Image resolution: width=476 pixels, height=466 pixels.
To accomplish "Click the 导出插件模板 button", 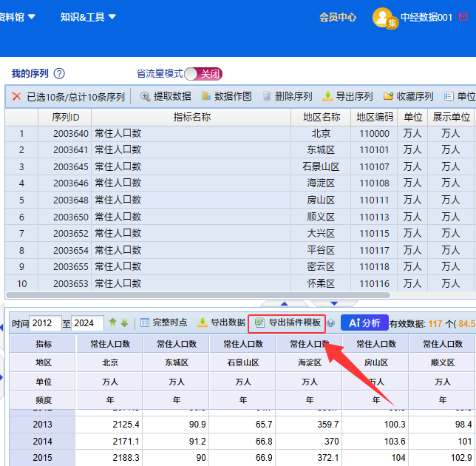I will click(x=288, y=323).
